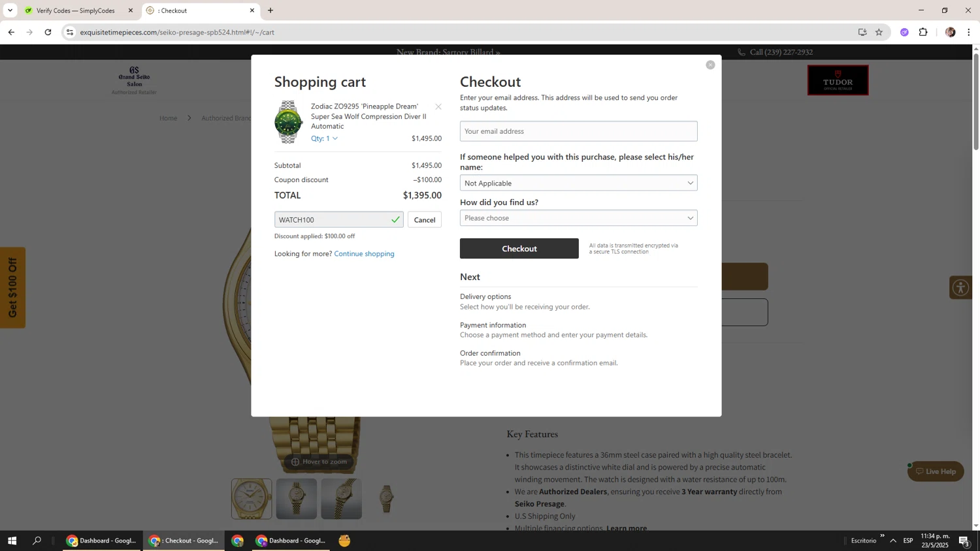This screenshot has height=551, width=980.
Task: Open the Chrome three-dot menu
Action: (x=968, y=32)
